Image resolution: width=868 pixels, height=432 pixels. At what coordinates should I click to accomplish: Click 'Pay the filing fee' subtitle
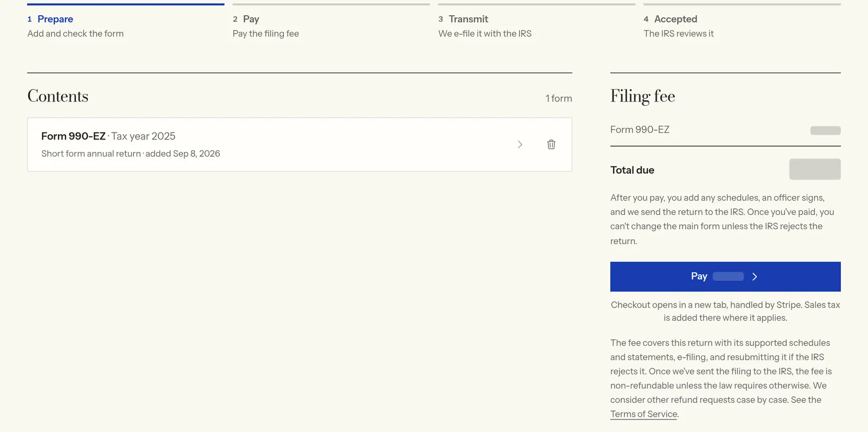click(266, 34)
